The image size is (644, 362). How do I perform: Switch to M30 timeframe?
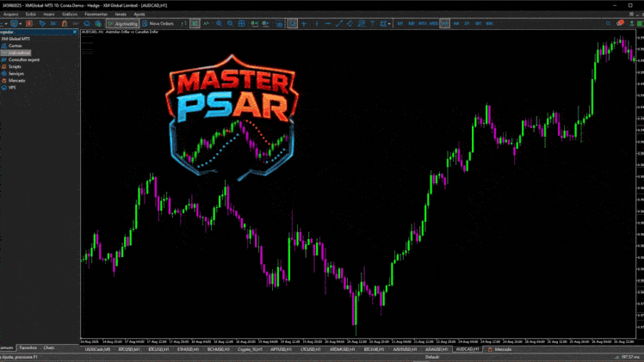[x=434, y=23]
